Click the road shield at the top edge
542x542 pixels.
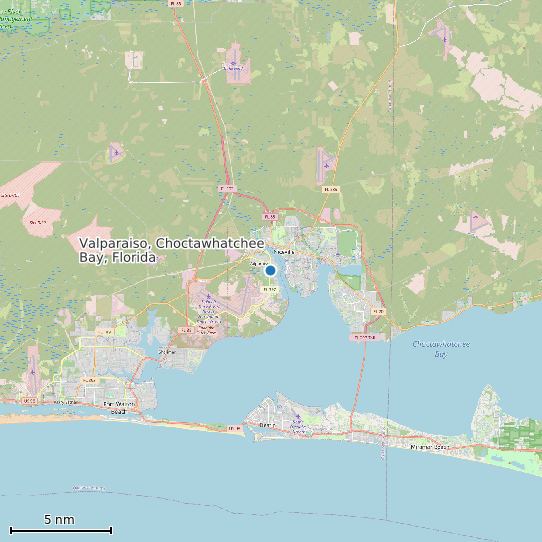tap(176, 3)
